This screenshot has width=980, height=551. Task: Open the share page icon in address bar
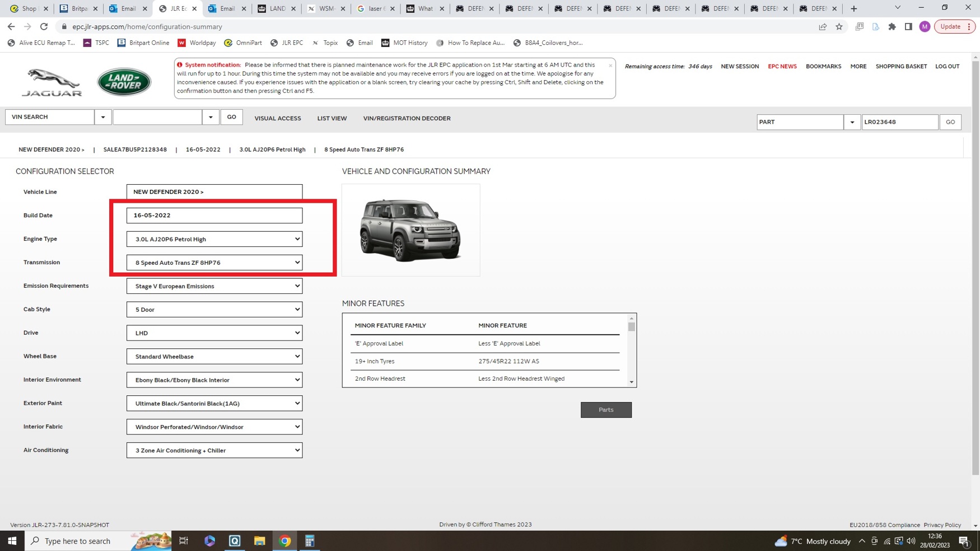tap(823, 26)
